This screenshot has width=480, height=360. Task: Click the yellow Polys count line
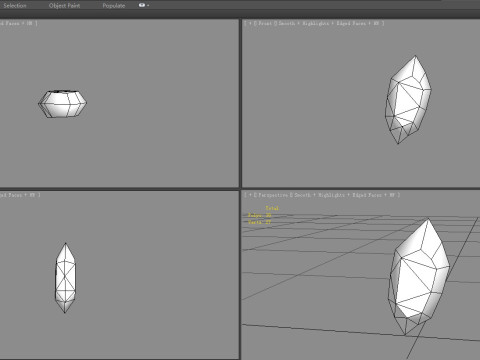point(259,215)
